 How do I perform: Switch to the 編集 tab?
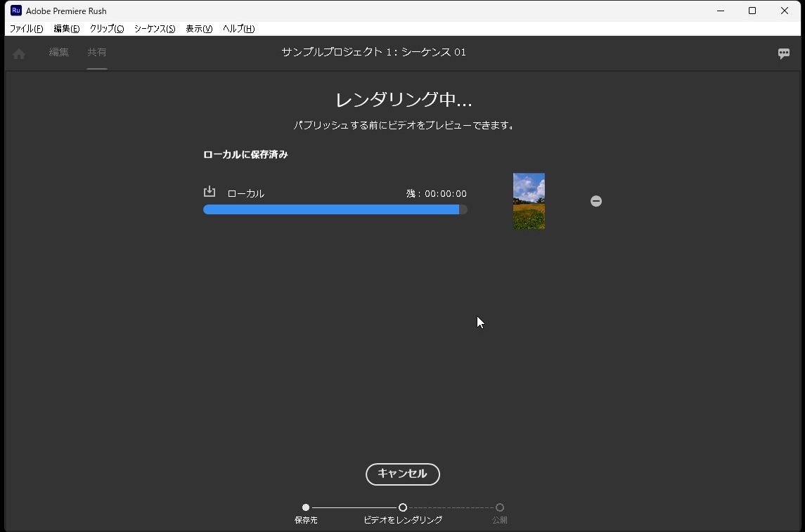point(59,53)
